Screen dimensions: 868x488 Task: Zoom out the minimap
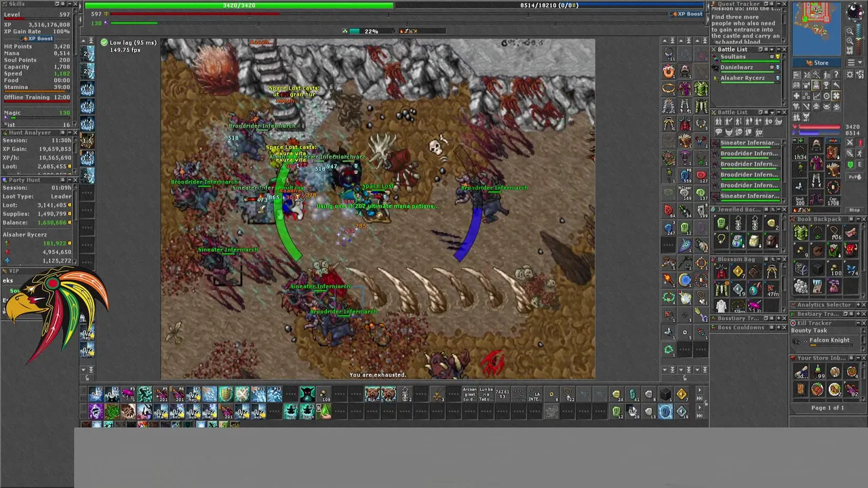(x=850, y=31)
